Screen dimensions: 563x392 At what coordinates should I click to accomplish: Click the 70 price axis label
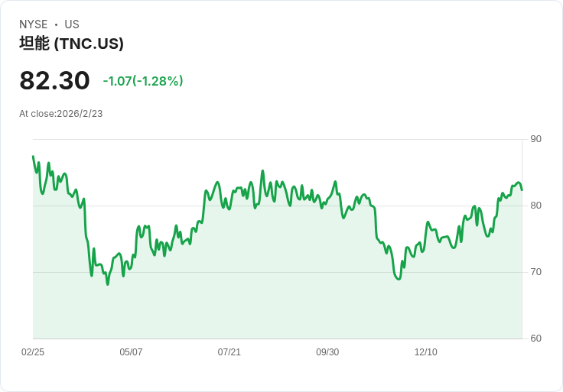pos(535,272)
